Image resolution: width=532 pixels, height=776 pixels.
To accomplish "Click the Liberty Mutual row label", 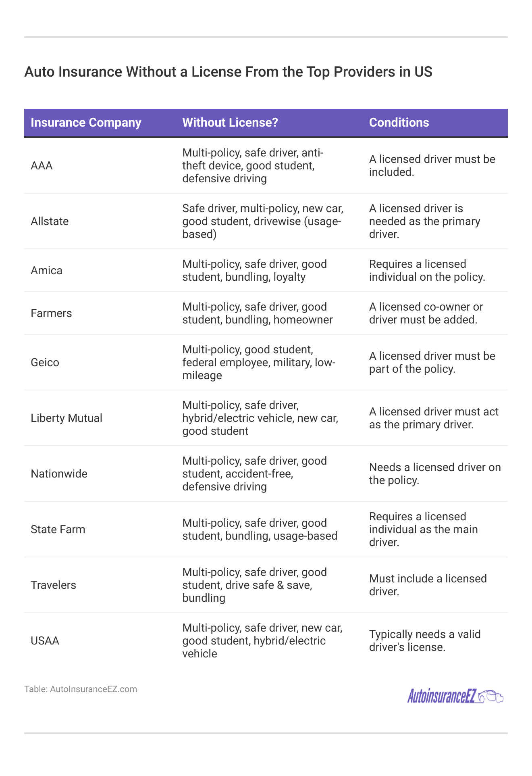I will [x=66, y=418].
